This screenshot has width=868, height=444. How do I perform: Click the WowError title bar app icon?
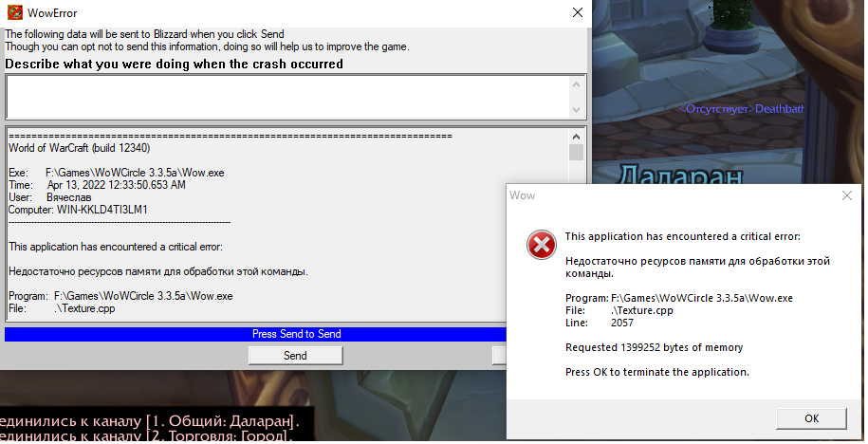coord(13,13)
